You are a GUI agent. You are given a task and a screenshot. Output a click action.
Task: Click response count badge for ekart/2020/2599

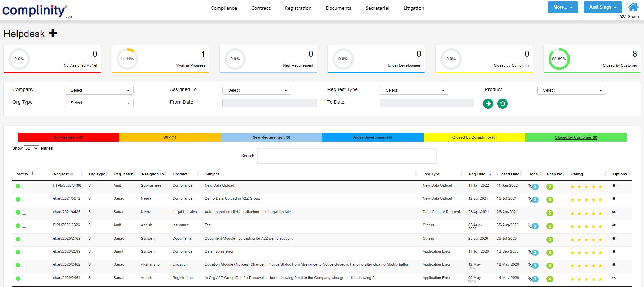pyautogui.click(x=550, y=253)
